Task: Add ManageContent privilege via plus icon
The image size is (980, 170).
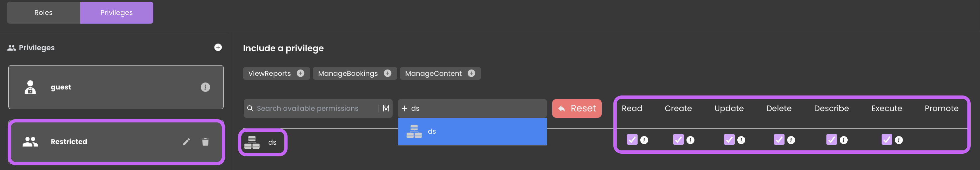Action: [471, 74]
